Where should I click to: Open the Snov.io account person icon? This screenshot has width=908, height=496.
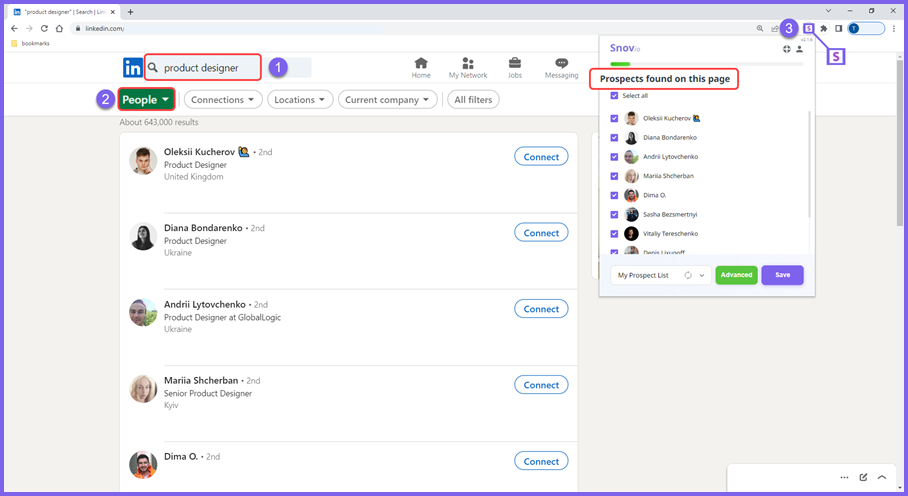coord(799,49)
